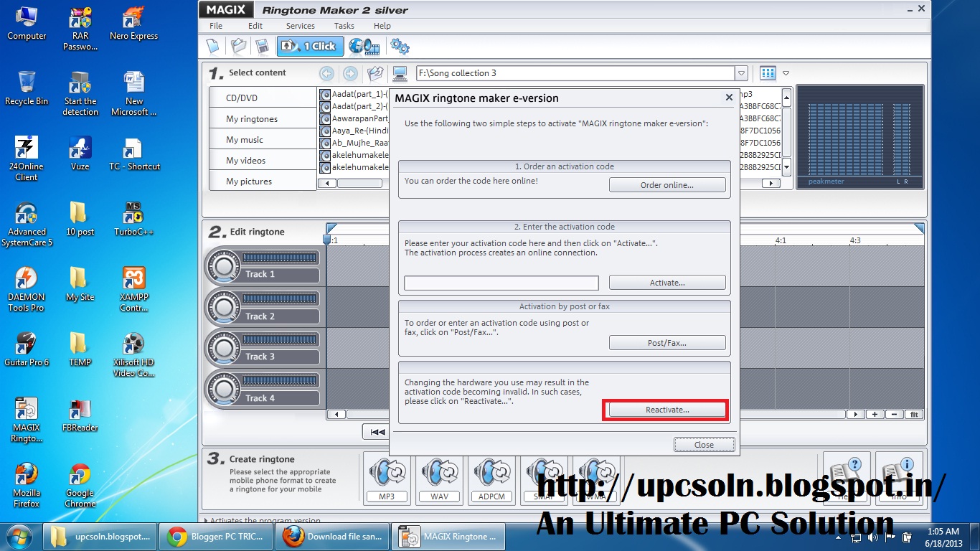Click the folder icon beside the path field
This screenshot has width=980, height=551.
pos(375,73)
